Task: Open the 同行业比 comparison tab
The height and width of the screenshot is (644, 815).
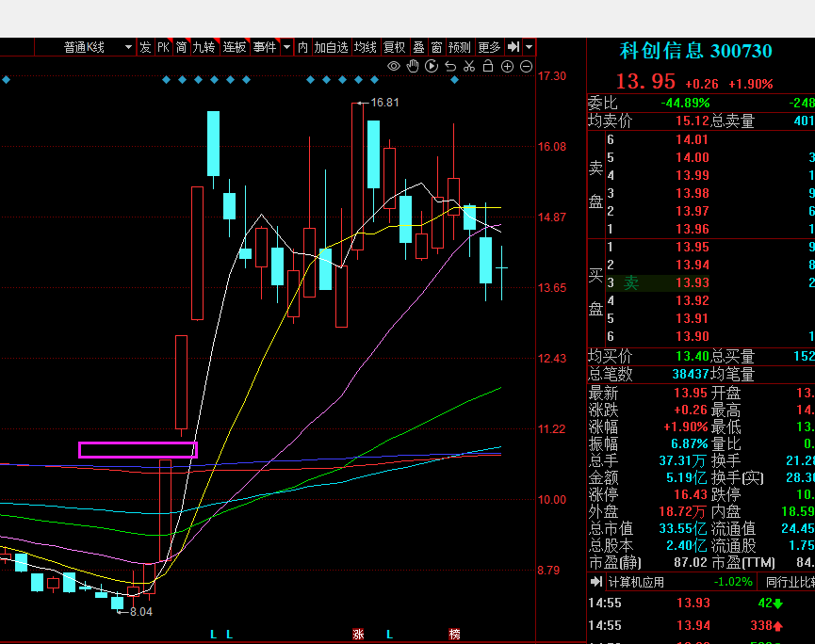Action: (791, 582)
